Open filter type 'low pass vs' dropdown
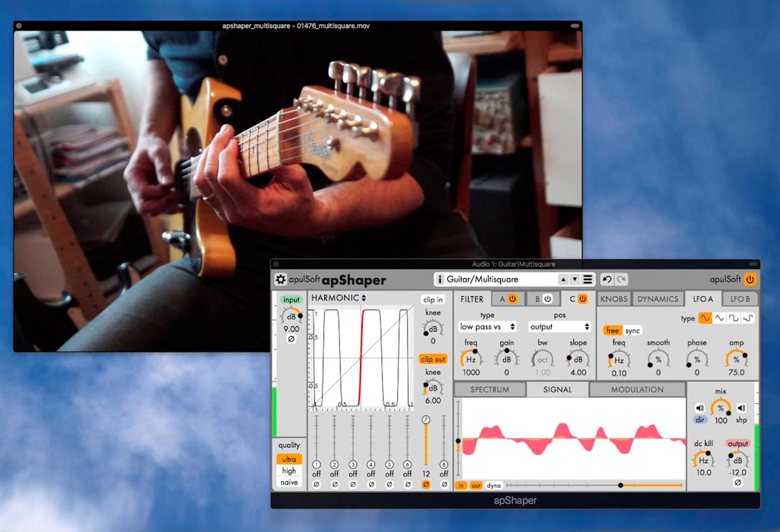Viewport: 780px width, 532px height. tap(488, 327)
